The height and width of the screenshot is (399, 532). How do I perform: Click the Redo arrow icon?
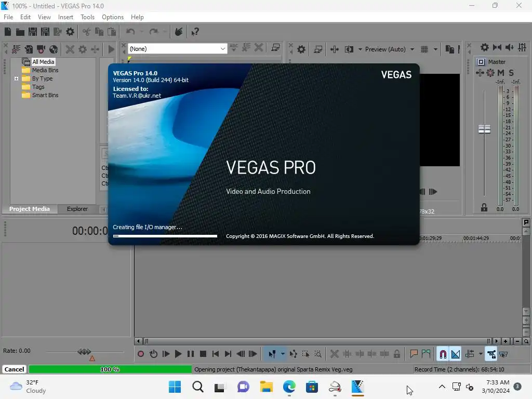[x=154, y=32]
